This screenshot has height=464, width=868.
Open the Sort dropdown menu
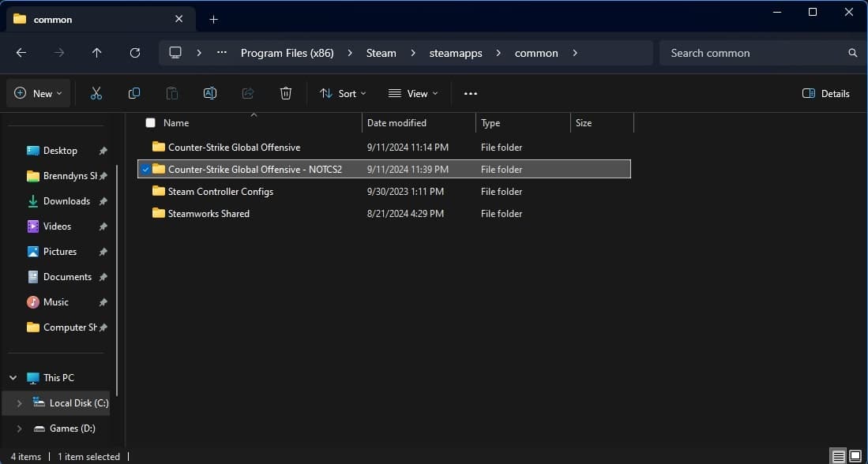[x=343, y=93]
